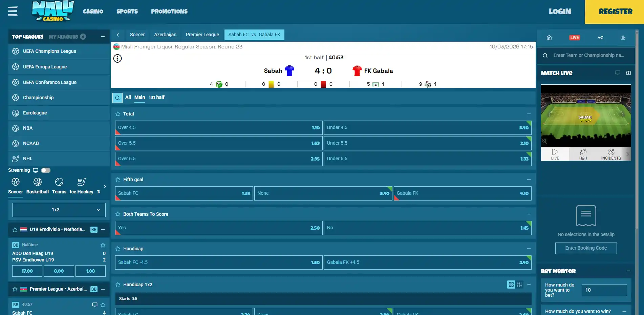
Task: Click the match info icon beside the scoreboard
Action: point(117,59)
